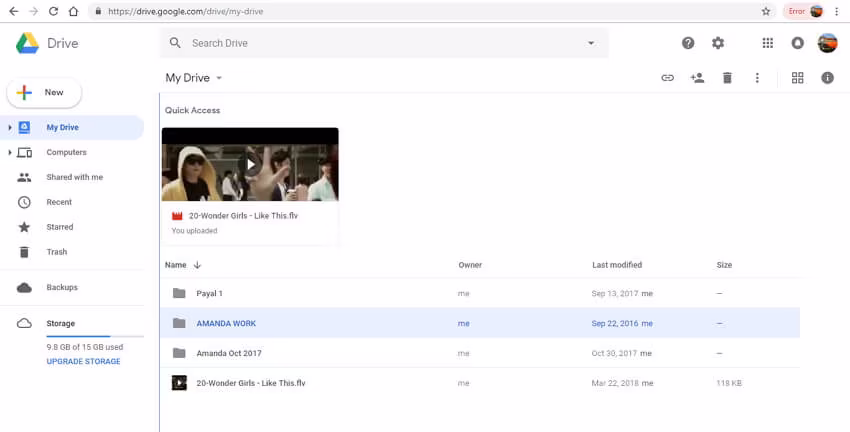Expand the My Drive tree arrow
850x432 pixels.
(10, 128)
